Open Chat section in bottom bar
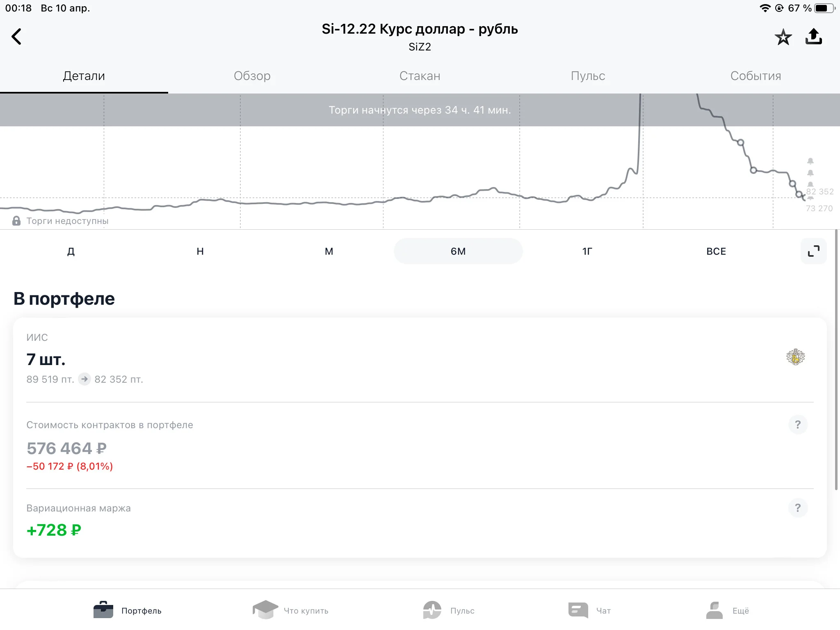The height and width of the screenshot is (630, 840). (x=589, y=610)
